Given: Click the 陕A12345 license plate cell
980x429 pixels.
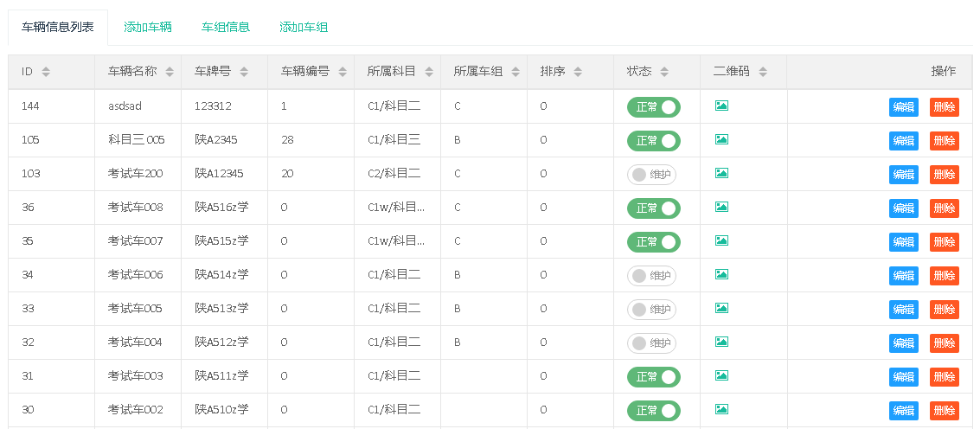Looking at the screenshot, I should [219, 174].
